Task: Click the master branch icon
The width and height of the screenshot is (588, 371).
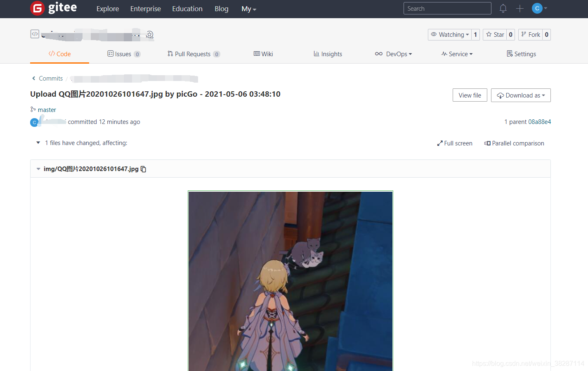Action: [x=33, y=109]
